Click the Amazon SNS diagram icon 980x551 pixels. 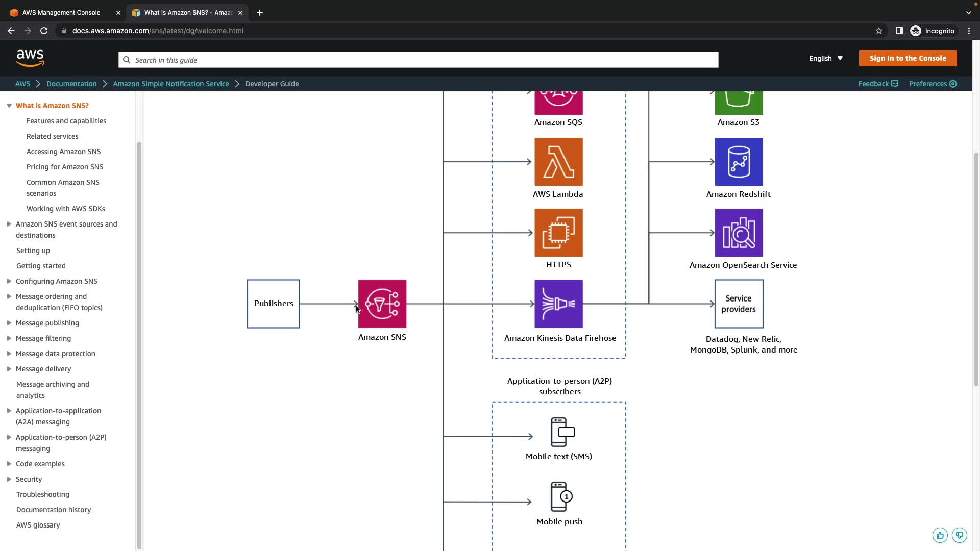tap(382, 304)
